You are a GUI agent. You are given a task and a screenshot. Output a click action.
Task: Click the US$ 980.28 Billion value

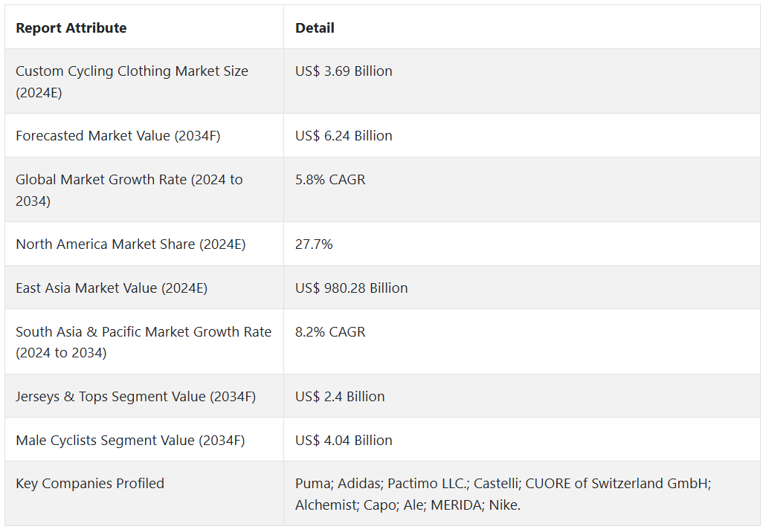point(351,288)
